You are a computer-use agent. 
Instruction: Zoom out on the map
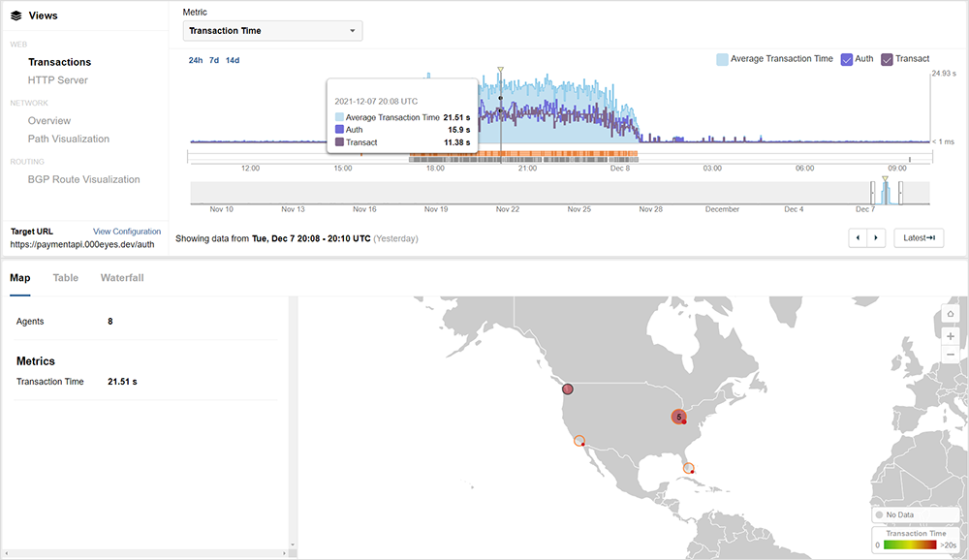click(951, 356)
